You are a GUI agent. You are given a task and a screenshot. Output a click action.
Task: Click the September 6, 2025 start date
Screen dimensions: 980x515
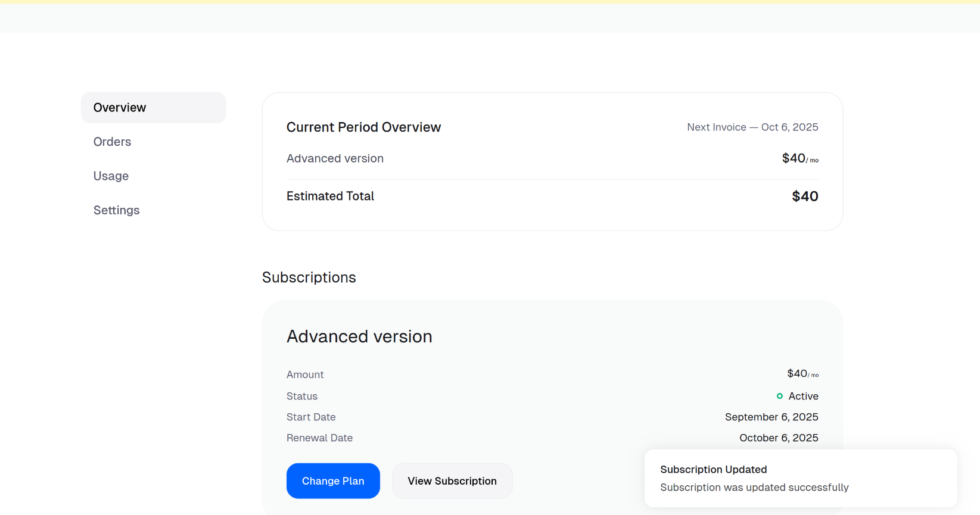[771, 417]
